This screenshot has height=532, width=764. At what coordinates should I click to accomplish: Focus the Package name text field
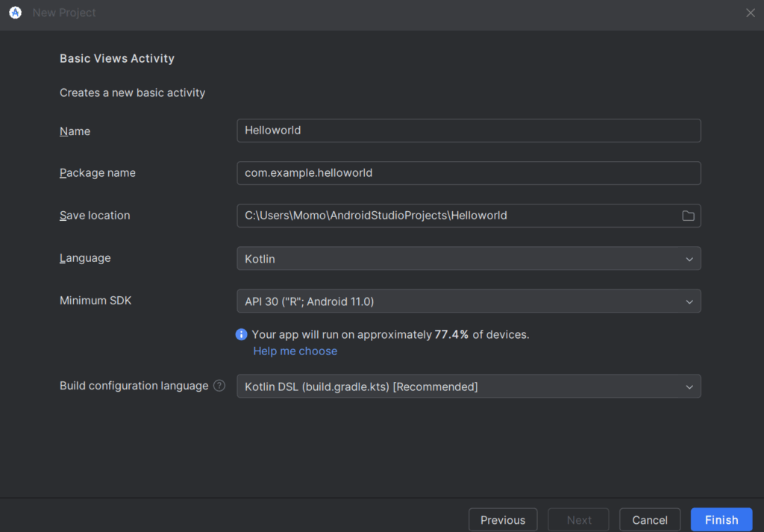click(x=469, y=172)
